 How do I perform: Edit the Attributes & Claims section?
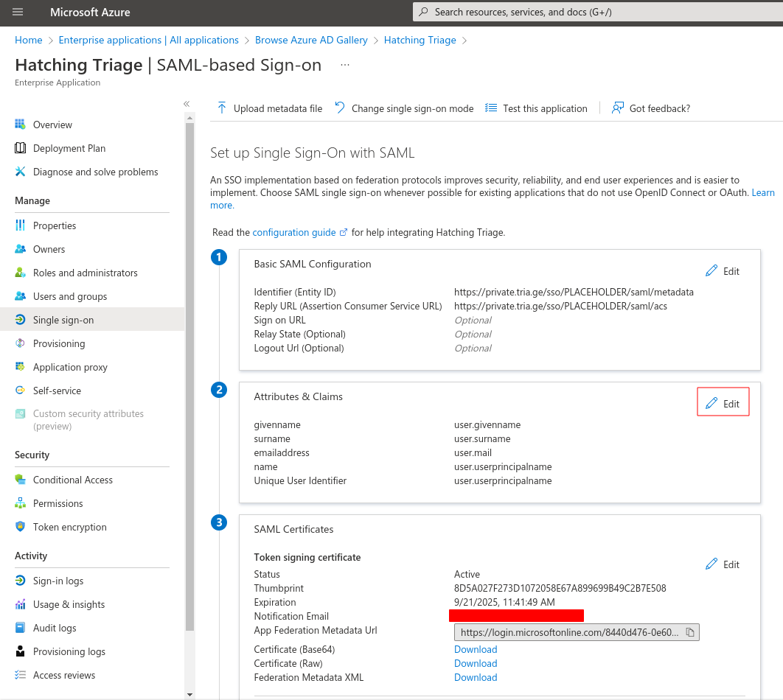(x=723, y=403)
